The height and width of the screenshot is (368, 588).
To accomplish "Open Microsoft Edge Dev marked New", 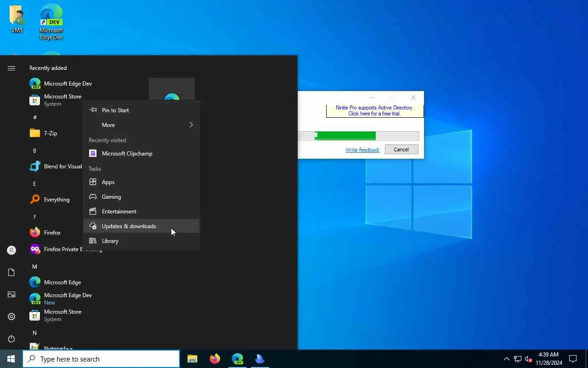I will tap(60, 299).
